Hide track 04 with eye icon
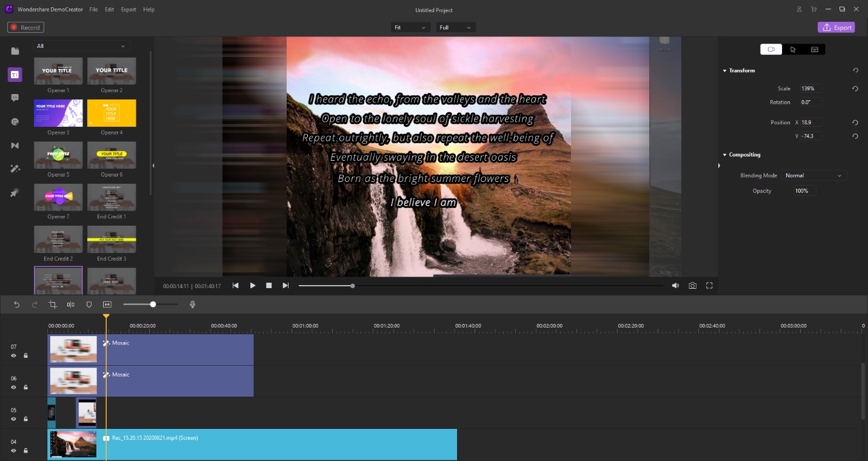This screenshot has height=461, width=868. [13, 451]
